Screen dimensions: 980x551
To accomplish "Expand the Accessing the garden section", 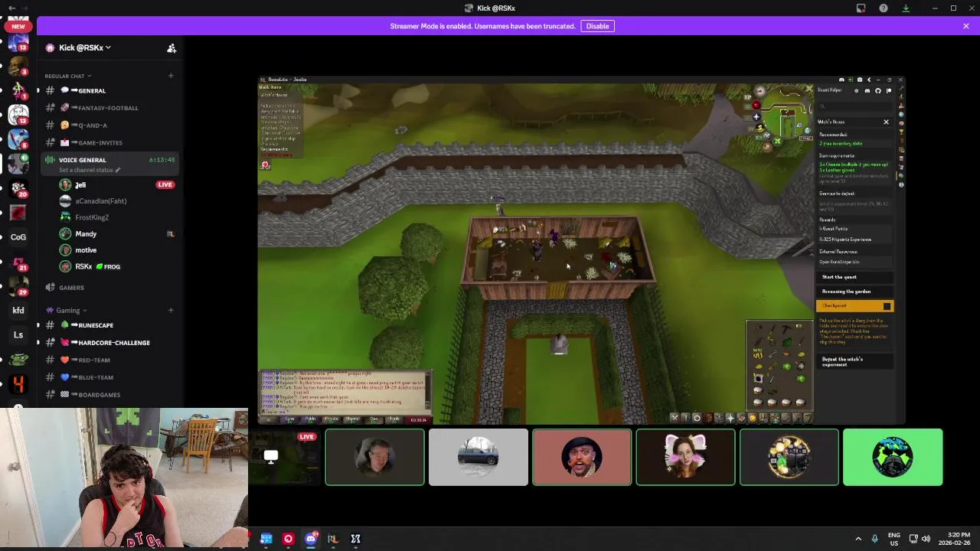I will (854, 292).
